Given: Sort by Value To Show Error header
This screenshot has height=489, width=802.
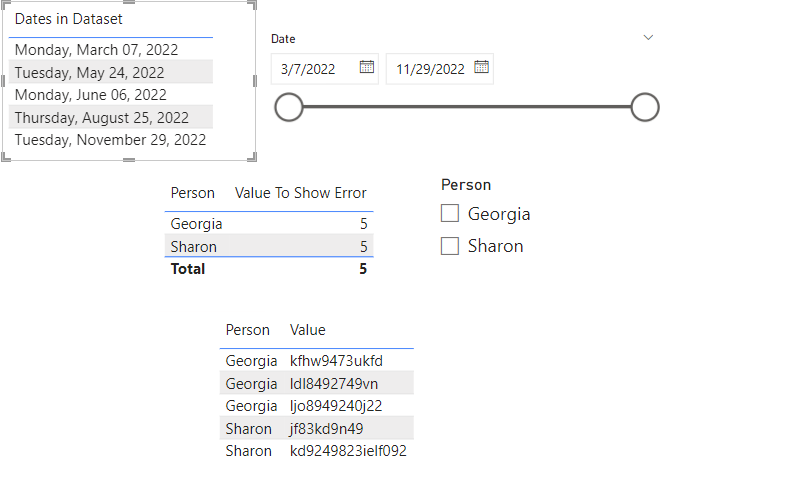Looking at the screenshot, I should [300, 193].
